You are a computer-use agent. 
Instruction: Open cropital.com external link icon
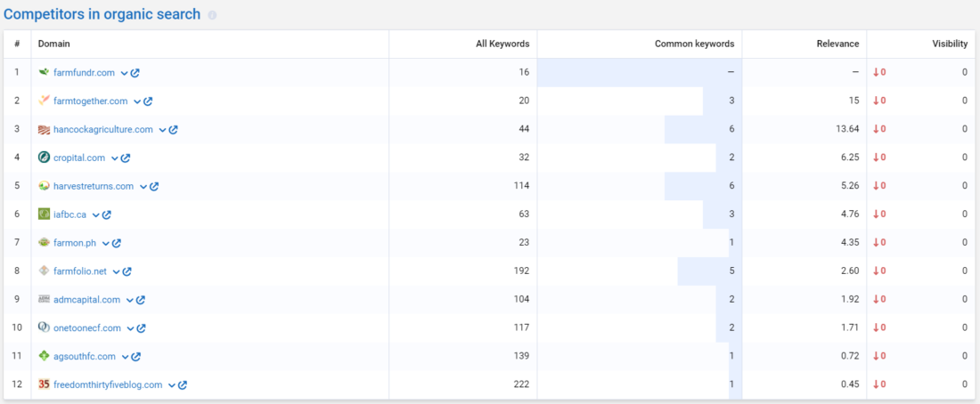coord(126,158)
